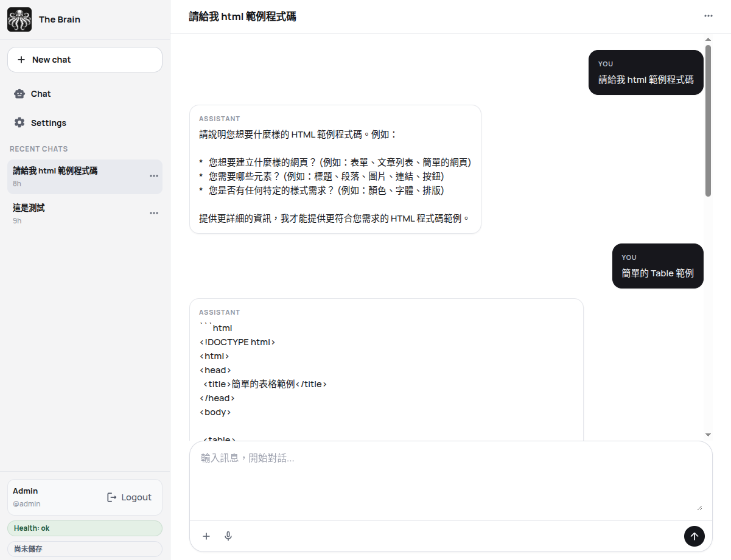Log out of Admin account
This screenshot has width=731, height=560.
tap(129, 497)
